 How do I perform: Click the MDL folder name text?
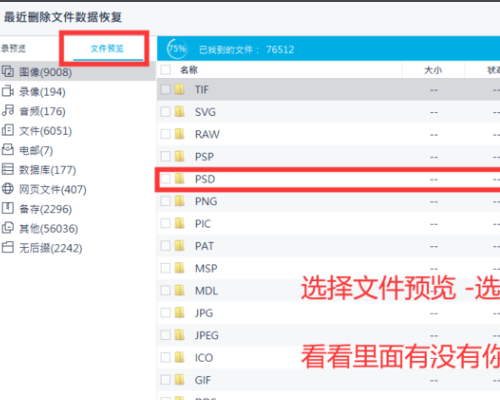[206, 291]
